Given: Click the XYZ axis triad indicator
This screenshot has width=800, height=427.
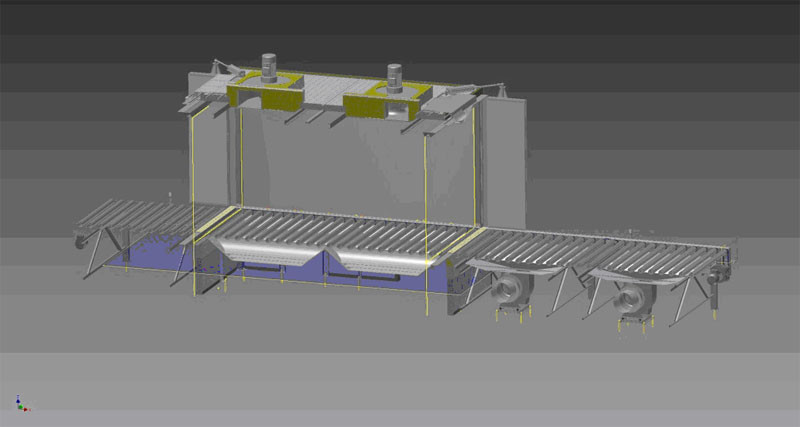Looking at the screenshot, I should pyautogui.click(x=20, y=402).
